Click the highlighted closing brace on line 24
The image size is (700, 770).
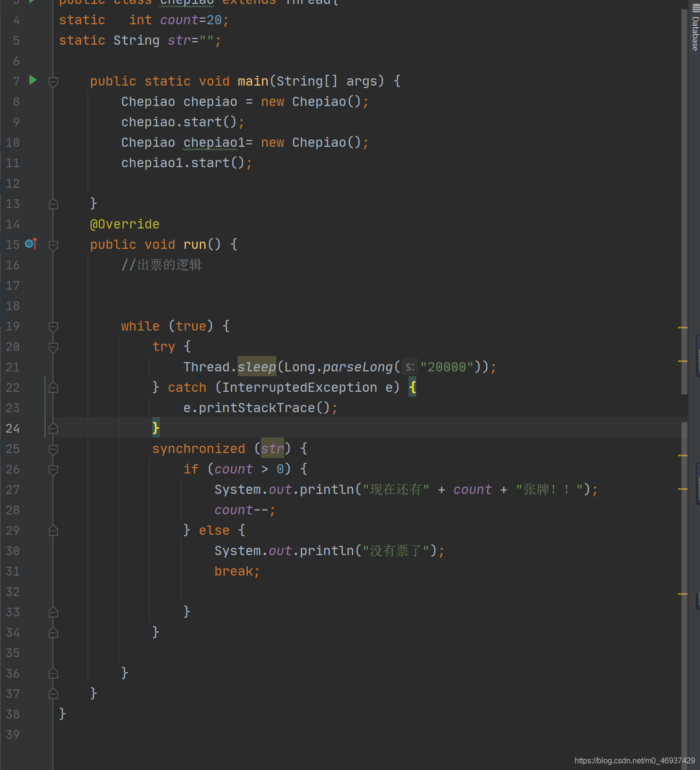155,428
